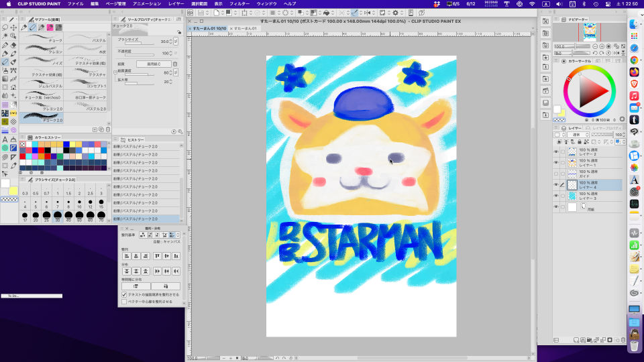Open the layer blend mode 通常 dropdown
Viewport: 644px width, 362px height.
tap(578, 134)
